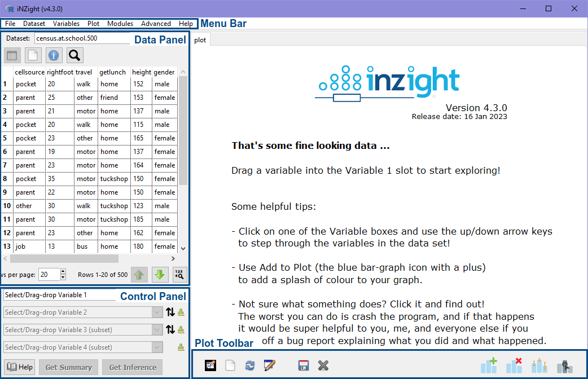588x379 pixels.
Task: Click the Get Summary button
Action: [x=68, y=367]
